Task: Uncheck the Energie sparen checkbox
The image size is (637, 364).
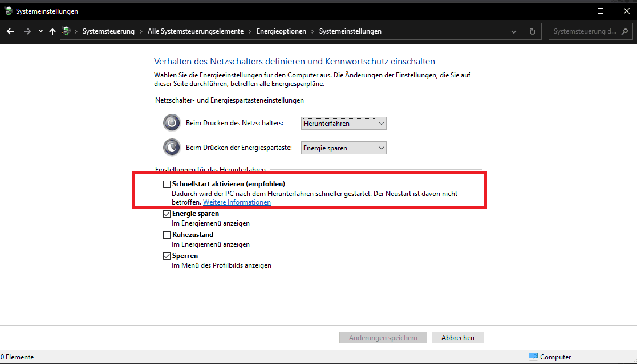Action: (x=167, y=214)
